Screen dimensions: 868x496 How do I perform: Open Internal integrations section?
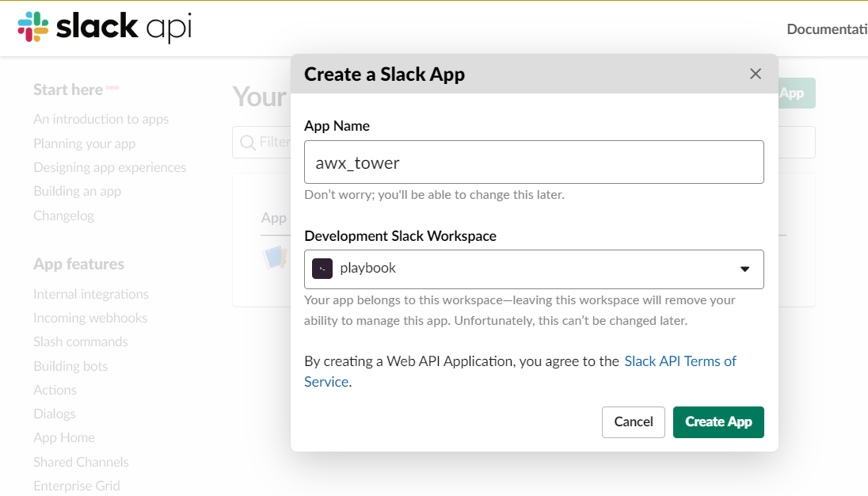(x=91, y=294)
